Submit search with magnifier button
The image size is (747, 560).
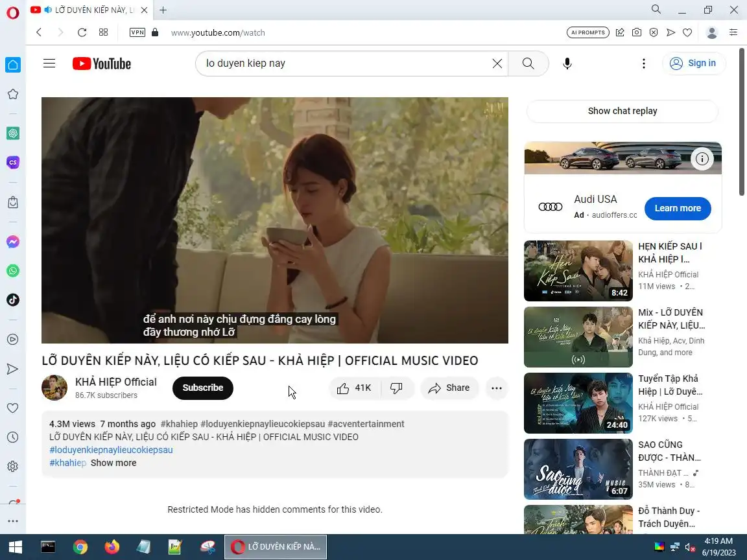pyautogui.click(x=528, y=64)
